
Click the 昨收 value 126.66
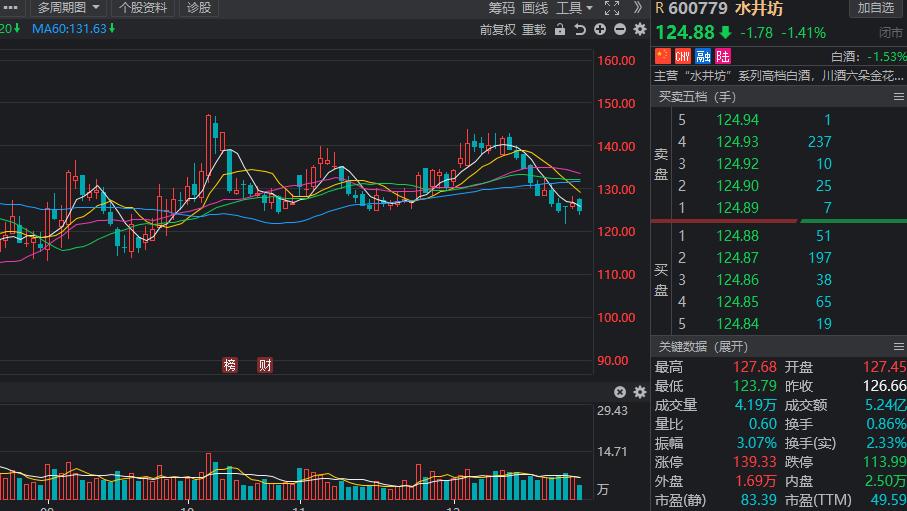pos(884,386)
